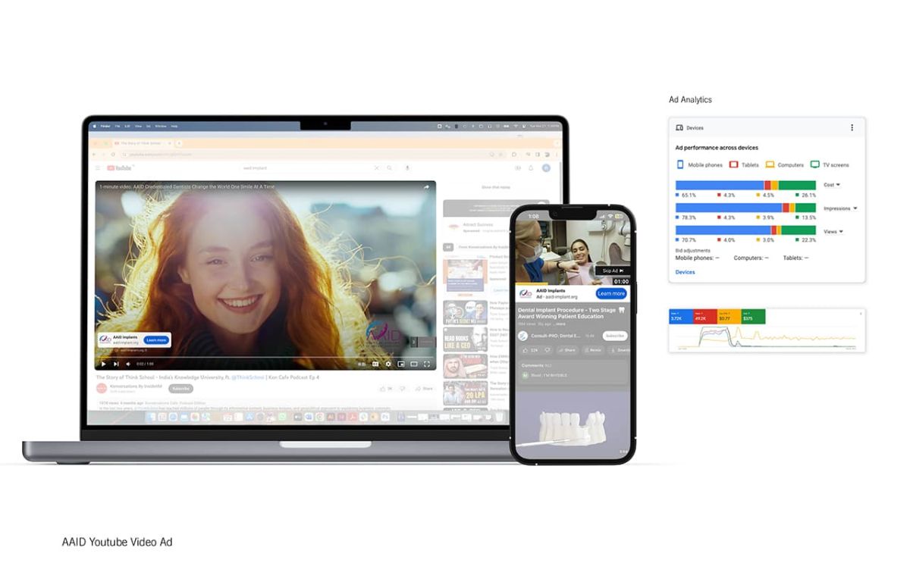Toggle the subtitles button in laptop player

click(375, 364)
